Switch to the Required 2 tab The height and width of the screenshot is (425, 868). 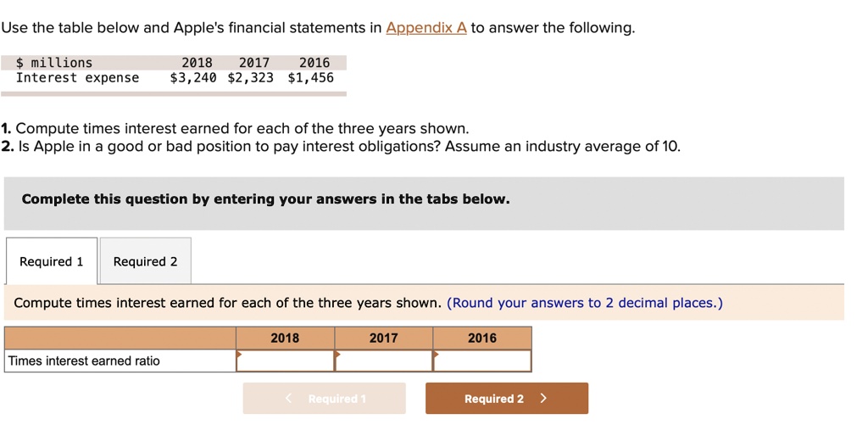[145, 261]
